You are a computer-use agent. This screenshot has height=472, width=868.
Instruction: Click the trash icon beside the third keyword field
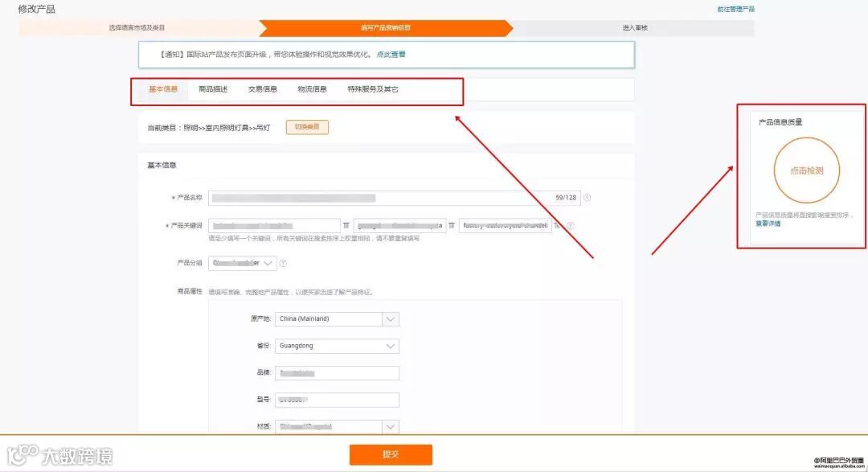555,225
